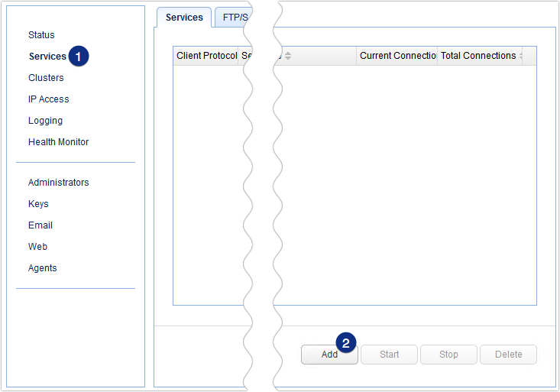Viewport: 560px width, 392px height.
Task: Click the Start button
Action: coord(389,355)
